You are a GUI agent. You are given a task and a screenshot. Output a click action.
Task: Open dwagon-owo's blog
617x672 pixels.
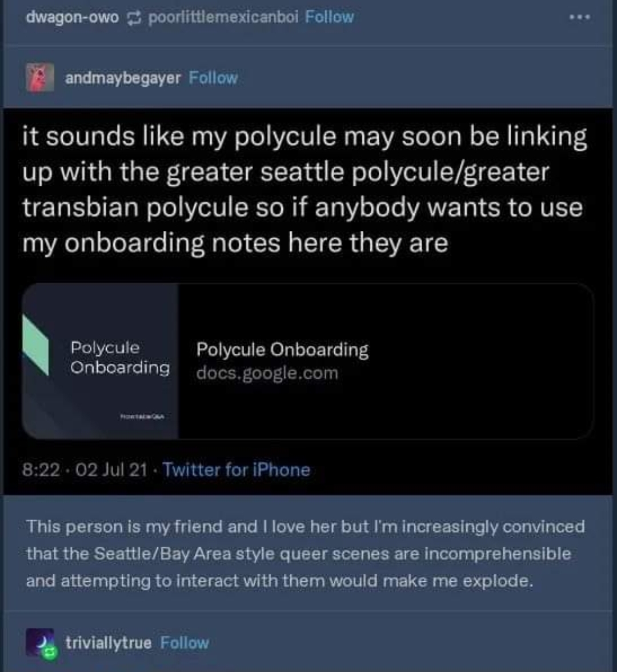coord(73,17)
